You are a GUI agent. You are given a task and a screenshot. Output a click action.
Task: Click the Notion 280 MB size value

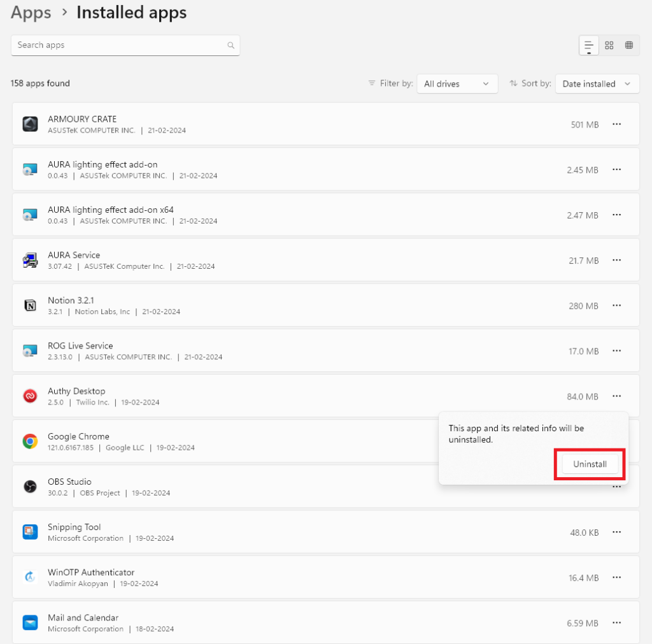coord(583,306)
